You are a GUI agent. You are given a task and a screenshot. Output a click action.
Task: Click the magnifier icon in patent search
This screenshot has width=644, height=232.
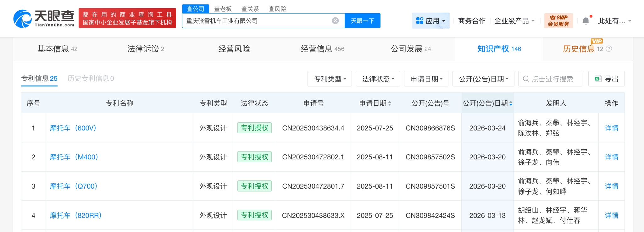pyautogui.click(x=526, y=79)
